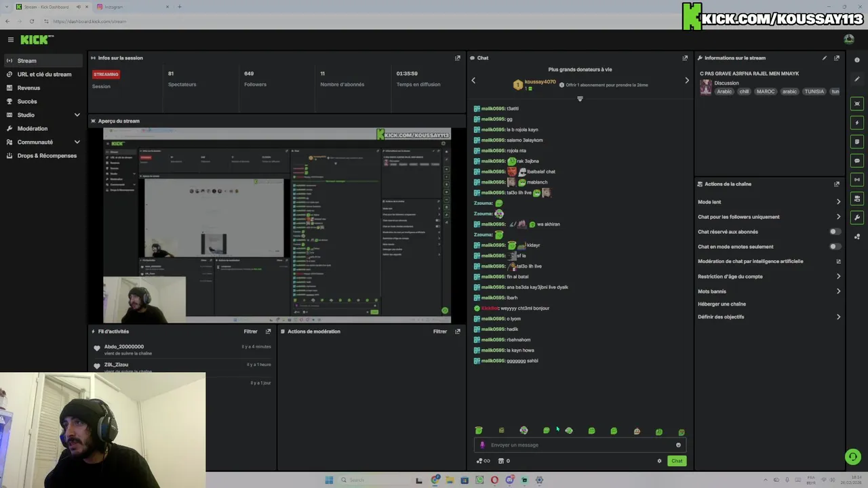Toggle Chat en mode emotes seulement

[x=835, y=247]
